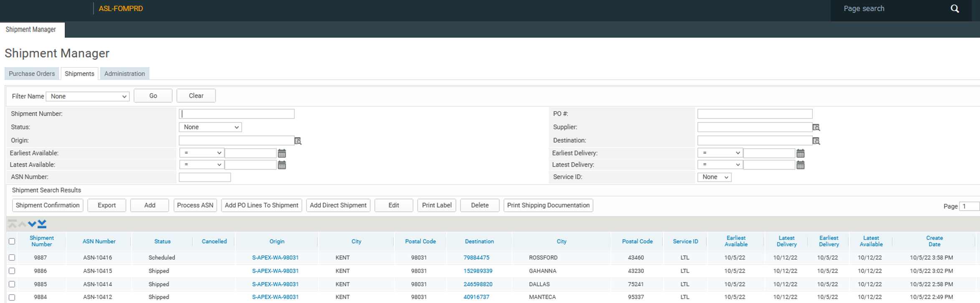Image resolution: width=980 pixels, height=303 pixels.
Task: Click the next page down arrow
Action: 32,224
